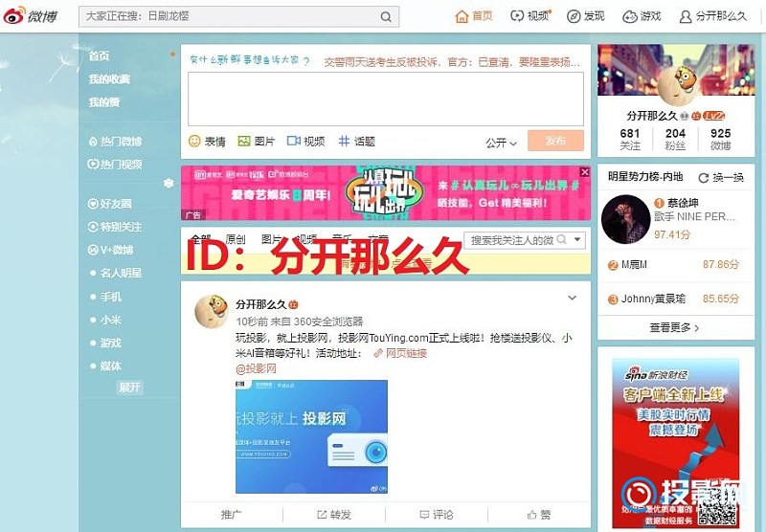The image size is (766, 532).
Task: Open 视频 in top navigation
Action: [x=530, y=16]
